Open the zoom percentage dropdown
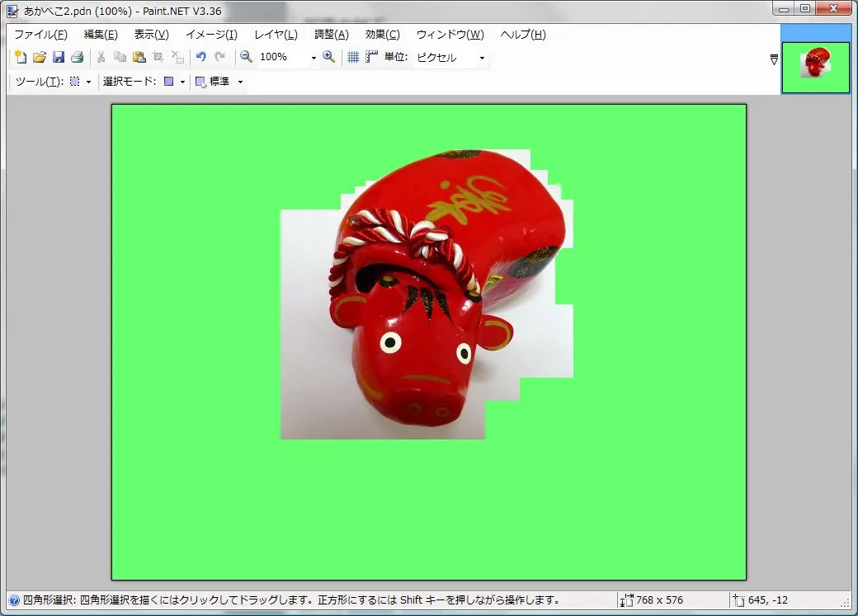Screen dimensions: 858x616 [x=313, y=58]
